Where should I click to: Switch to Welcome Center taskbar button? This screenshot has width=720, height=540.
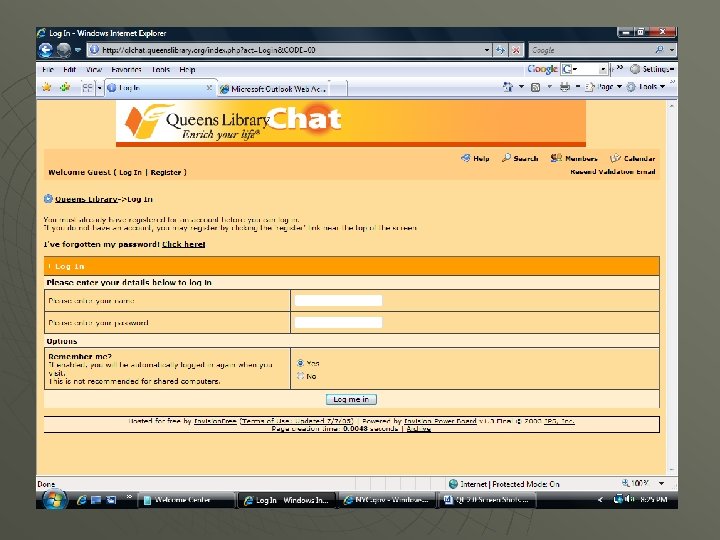pyautogui.click(x=186, y=500)
